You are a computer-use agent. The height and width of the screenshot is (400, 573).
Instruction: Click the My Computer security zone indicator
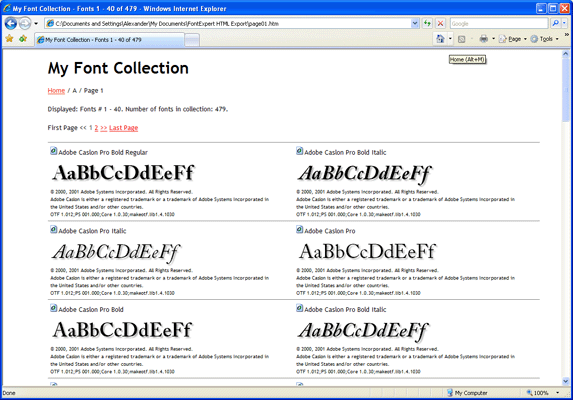467,393
